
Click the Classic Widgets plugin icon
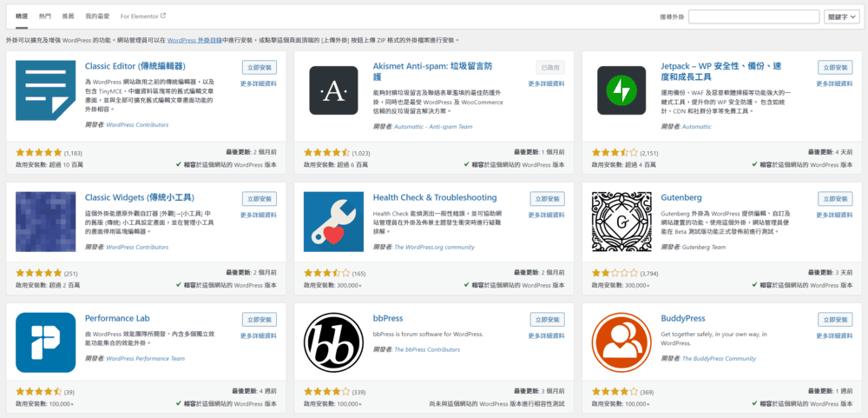45,222
